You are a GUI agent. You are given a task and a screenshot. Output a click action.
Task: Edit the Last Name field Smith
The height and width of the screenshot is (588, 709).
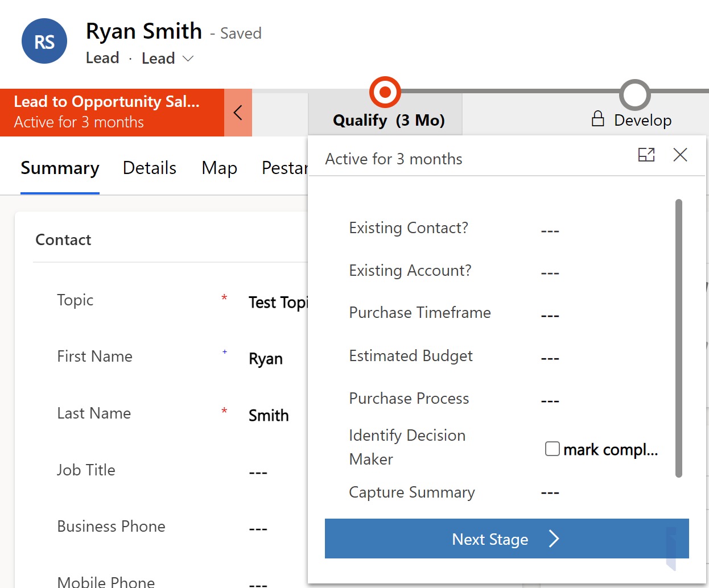tap(269, 416)
